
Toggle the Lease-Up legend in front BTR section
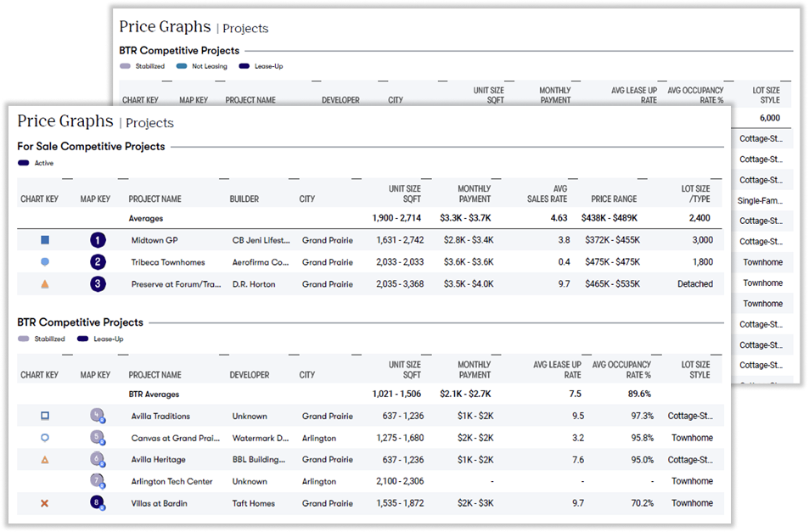81,339
